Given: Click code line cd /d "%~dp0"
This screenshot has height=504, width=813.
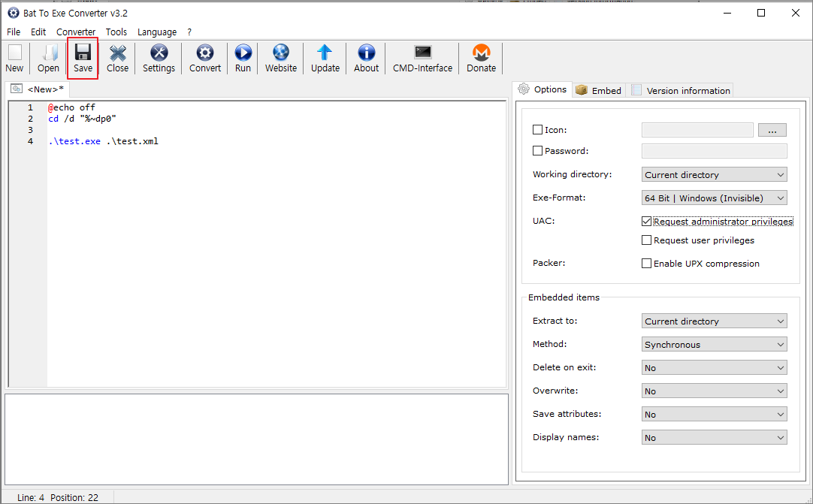Looking at the screenshot, I should 82,119.
